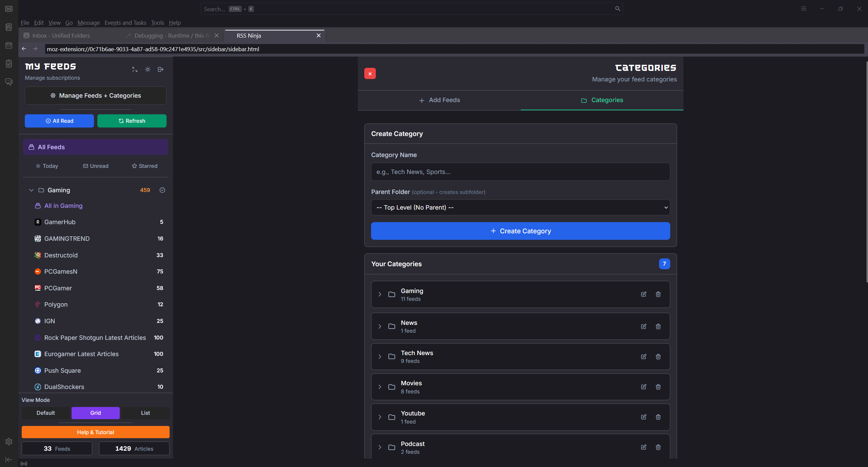Screen dimensions: 868x467
Task: Collapse the Gaming folder in sidebar
Action: (x=31, y=190)
